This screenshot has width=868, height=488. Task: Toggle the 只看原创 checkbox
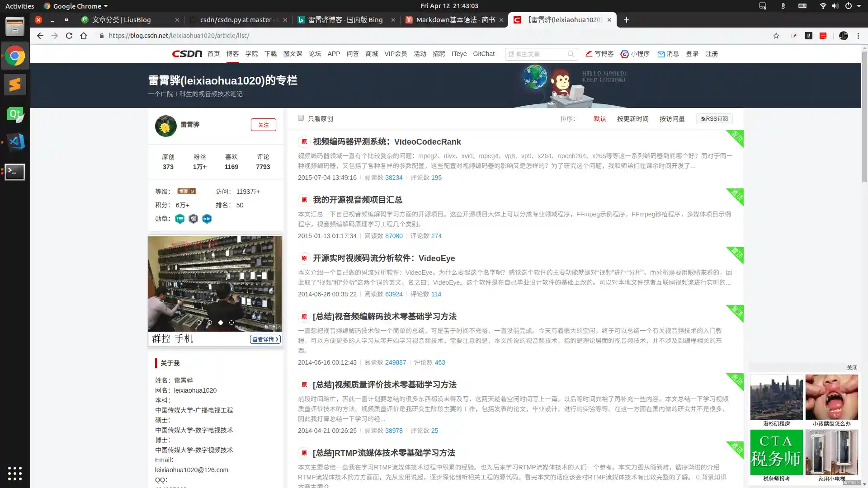(301, 118)
